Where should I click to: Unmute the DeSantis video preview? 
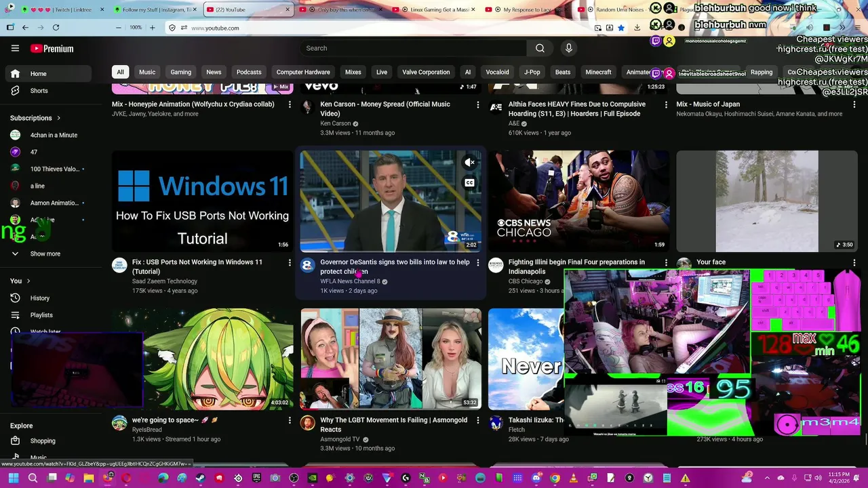[x=469, y=163]
